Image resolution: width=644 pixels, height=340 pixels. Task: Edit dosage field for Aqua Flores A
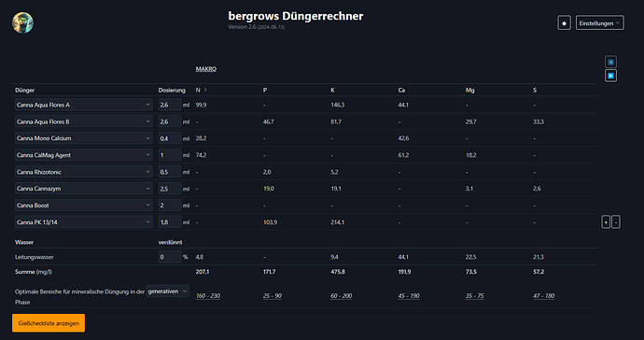click(x=170, y=105)
